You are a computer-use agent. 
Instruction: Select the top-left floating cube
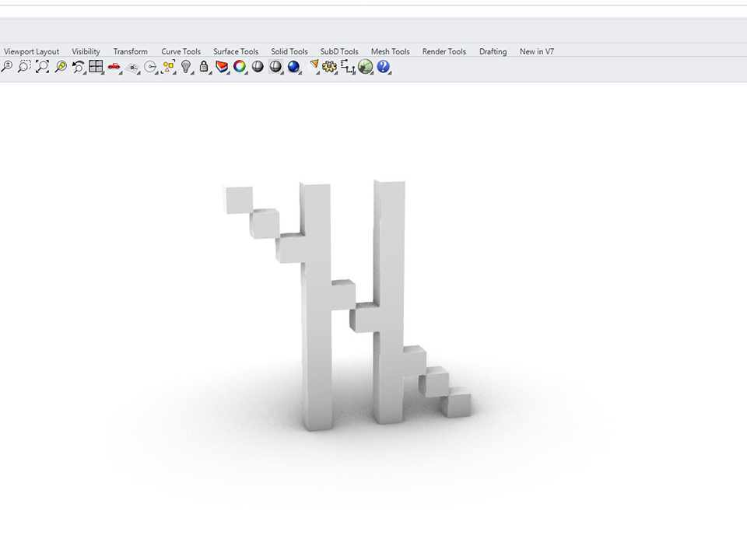pyautogui.click(x=238, y=200)
